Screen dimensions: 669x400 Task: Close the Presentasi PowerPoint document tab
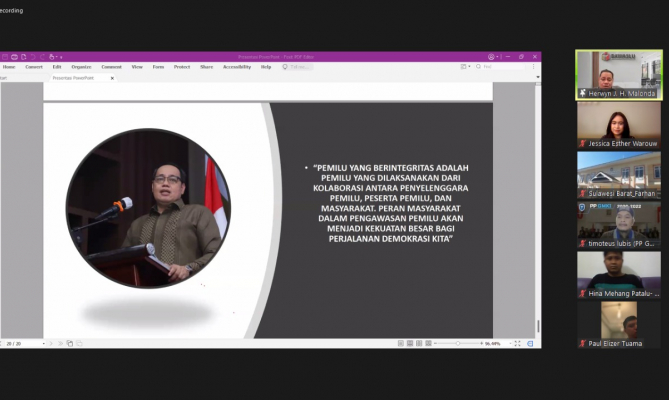point(112,78)
